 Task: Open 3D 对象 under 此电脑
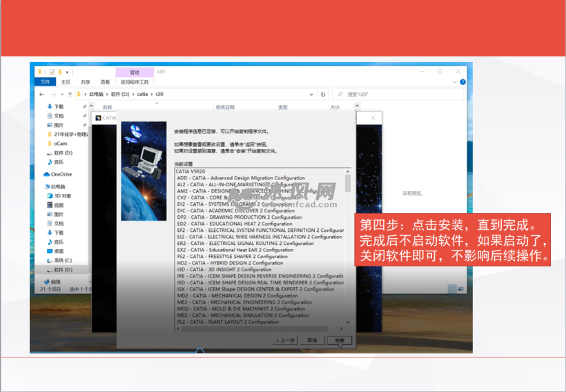coord(59,196)
